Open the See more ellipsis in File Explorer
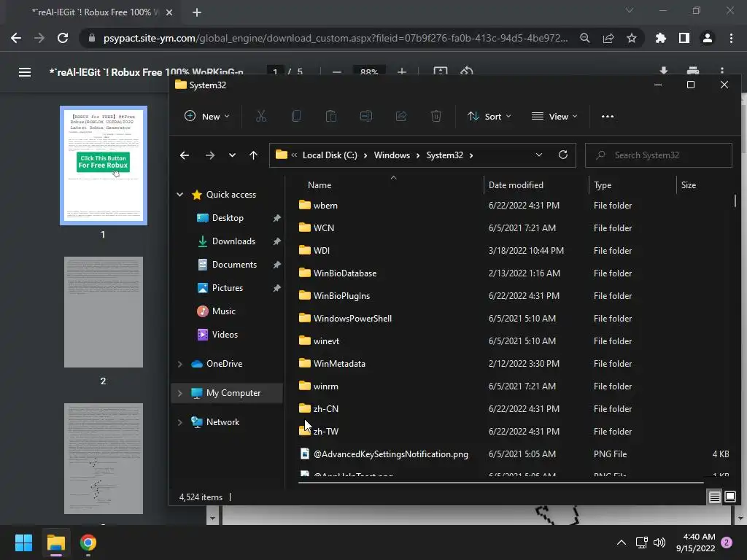 (608, 116)
